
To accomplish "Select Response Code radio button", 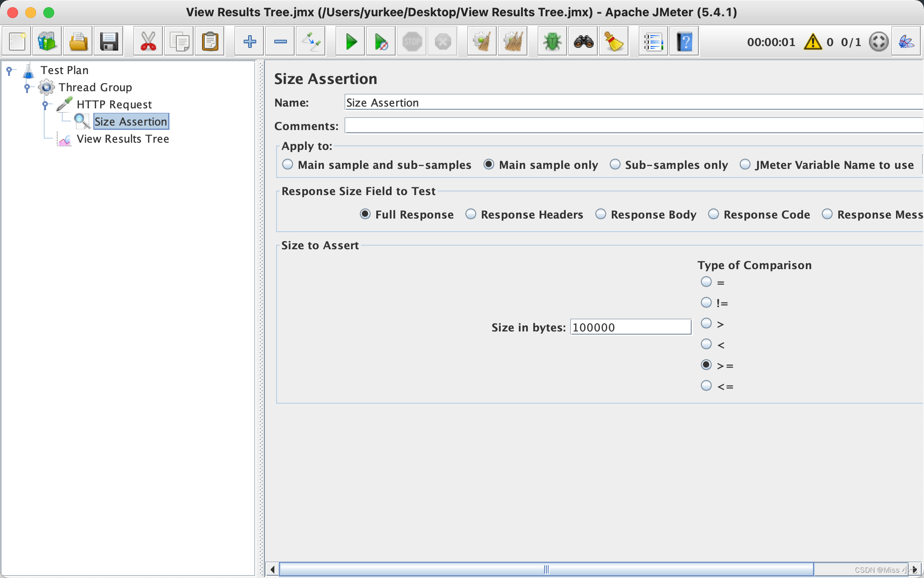I will click(x=713, y=214).
